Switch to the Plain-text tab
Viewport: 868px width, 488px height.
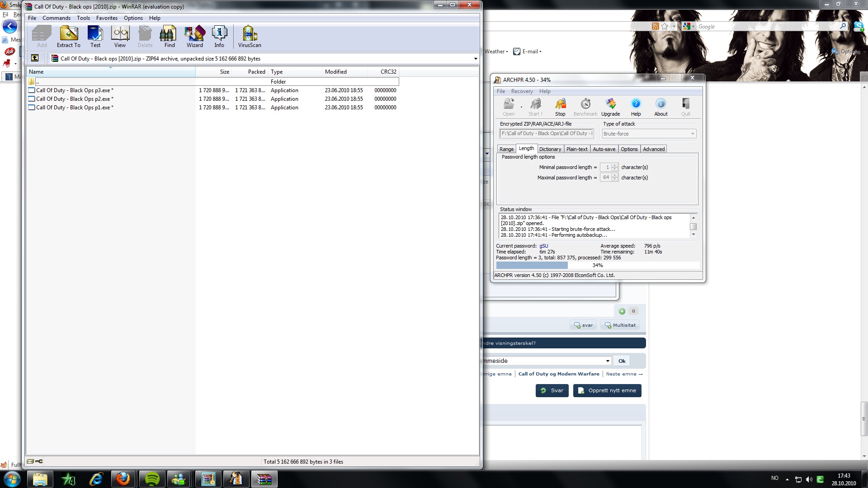point(577,149)
